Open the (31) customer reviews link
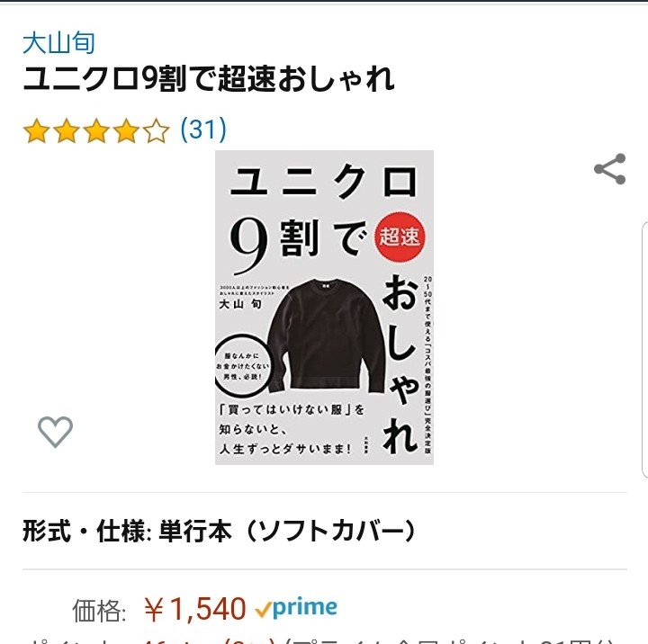 (203, 130)
